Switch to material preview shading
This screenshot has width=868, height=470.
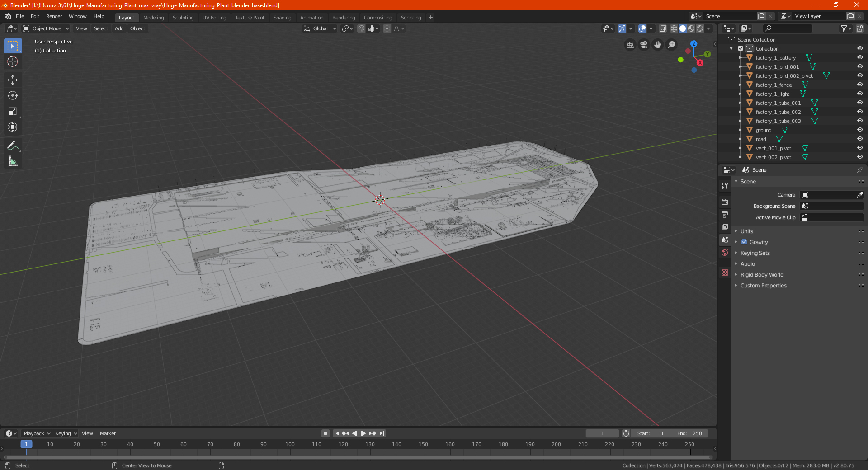click(691, 28)
